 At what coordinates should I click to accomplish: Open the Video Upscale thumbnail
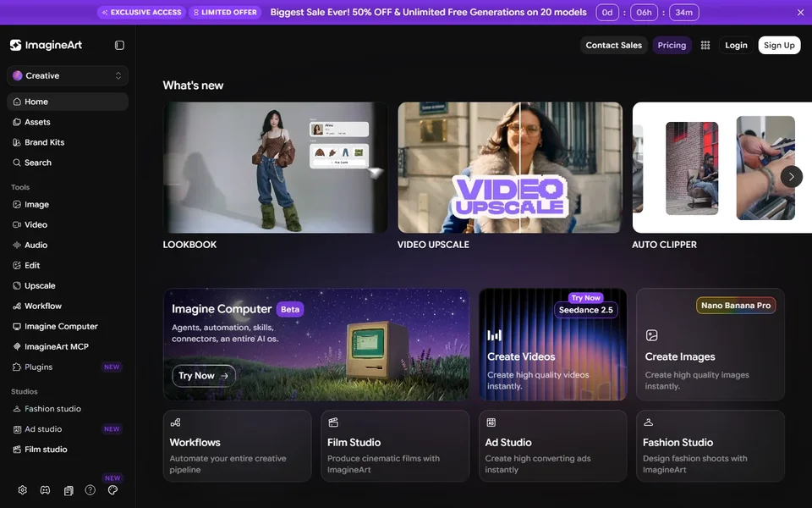click(509, 168)
